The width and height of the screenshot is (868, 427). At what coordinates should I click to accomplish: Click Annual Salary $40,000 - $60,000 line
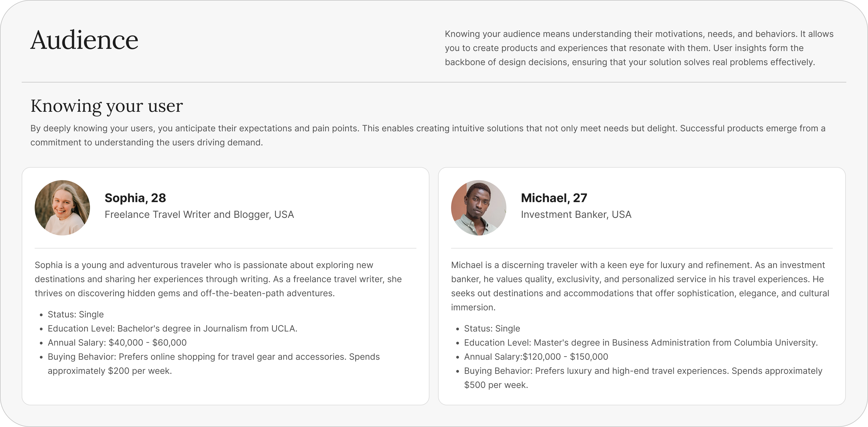click(x=117, y=343)
